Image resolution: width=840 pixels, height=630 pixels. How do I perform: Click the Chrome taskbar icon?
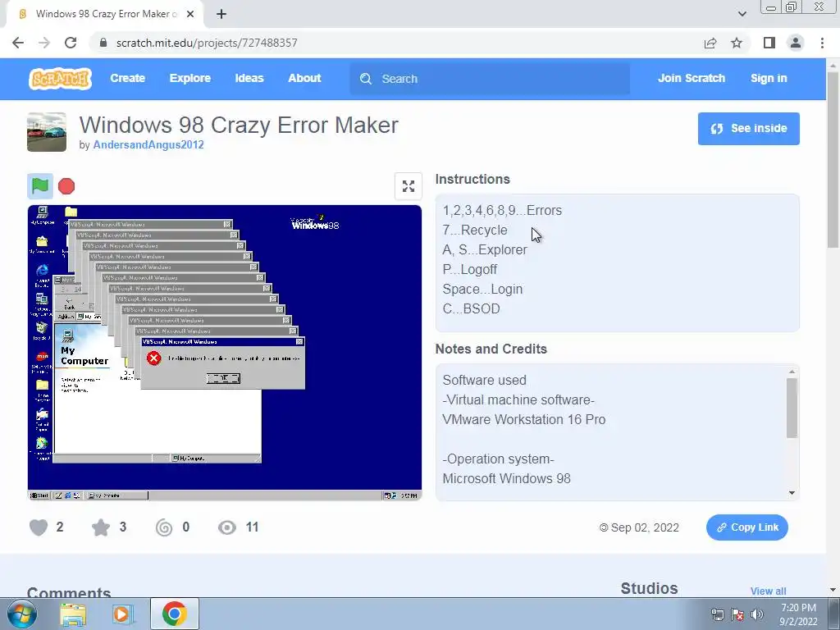[175, 614]
